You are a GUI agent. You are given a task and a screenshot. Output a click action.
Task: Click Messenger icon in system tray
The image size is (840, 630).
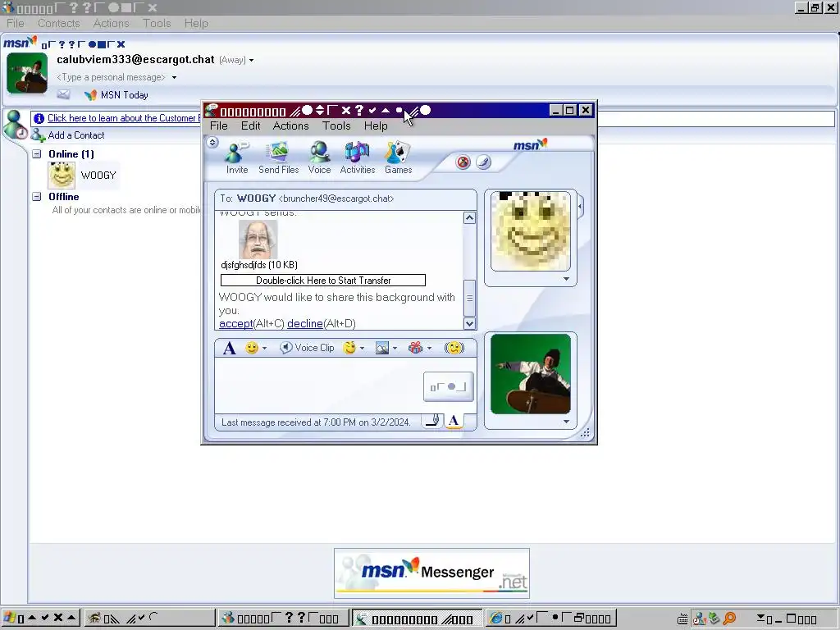(x=699, y=619)
